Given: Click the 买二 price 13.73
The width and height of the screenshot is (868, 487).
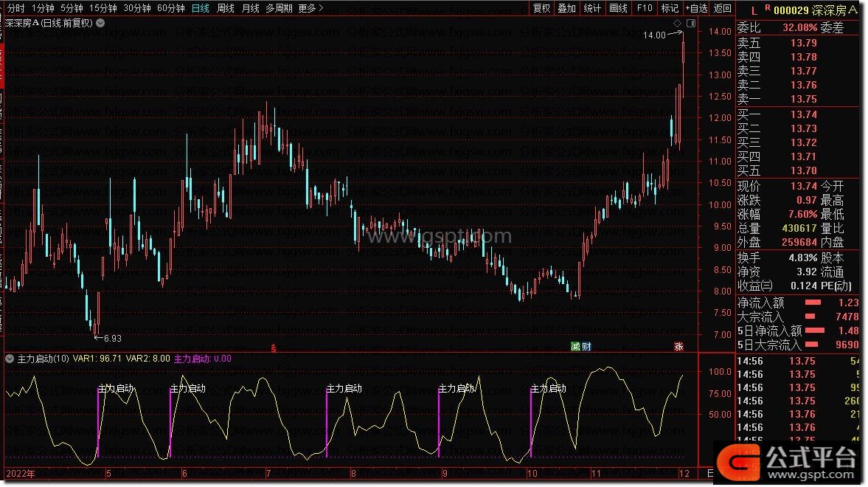Looking at the screenshot, I should tap(804, 128).
